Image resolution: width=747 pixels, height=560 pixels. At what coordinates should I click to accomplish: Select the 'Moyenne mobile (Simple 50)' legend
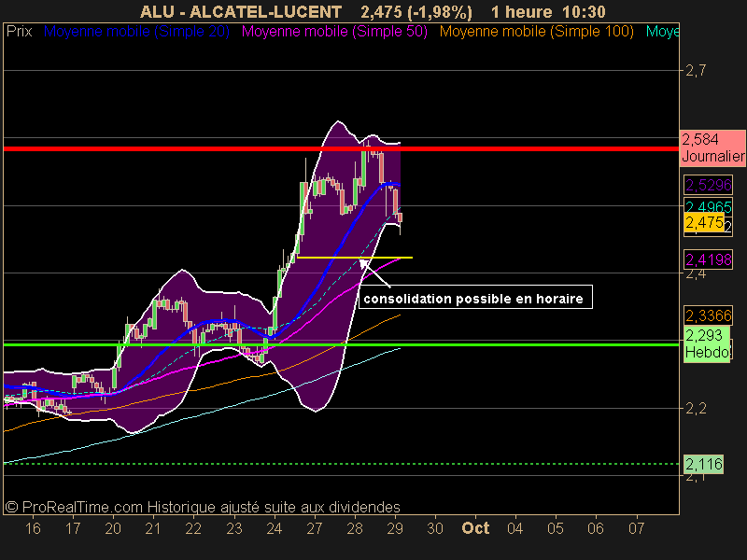click(x=334, y=32)
